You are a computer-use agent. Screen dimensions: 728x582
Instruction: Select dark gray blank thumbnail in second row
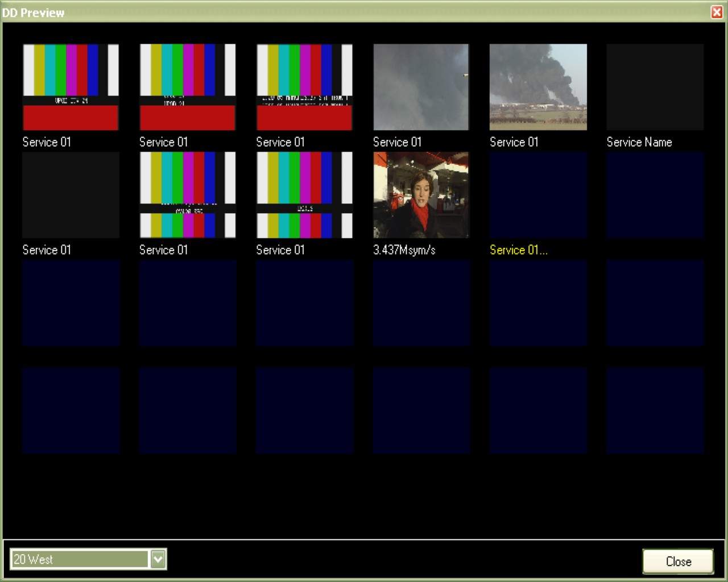pyautogui.click(x=71, y=195)
